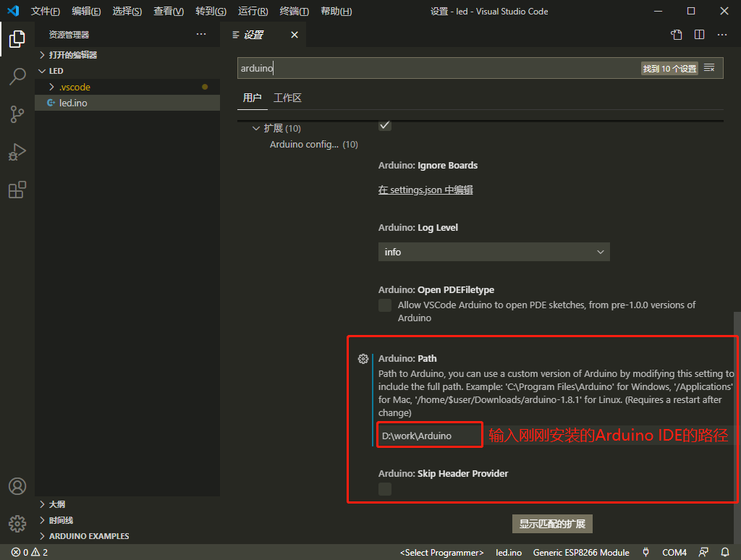Viewport: 741px width, 560px height.
Task: Open the Search view icon
Action: [17, 76]
